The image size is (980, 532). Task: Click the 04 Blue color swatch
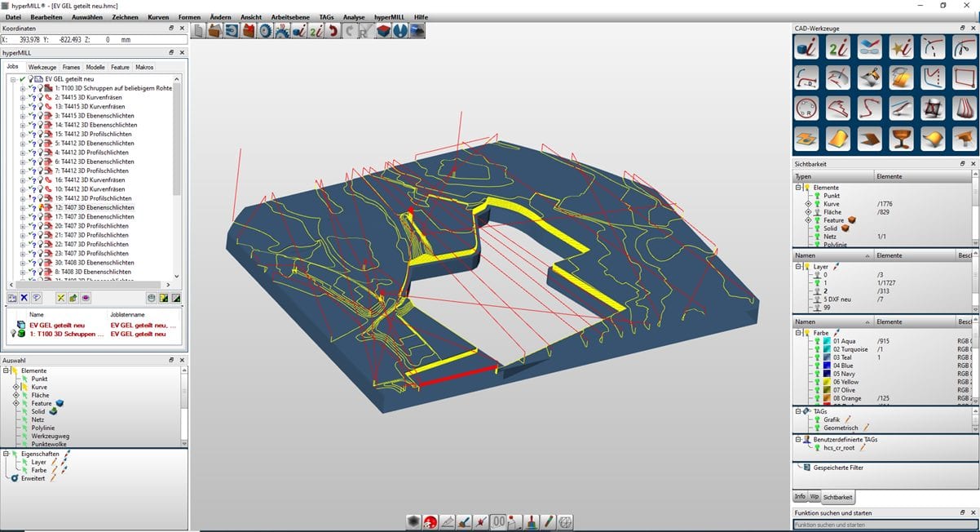point(827,366)
